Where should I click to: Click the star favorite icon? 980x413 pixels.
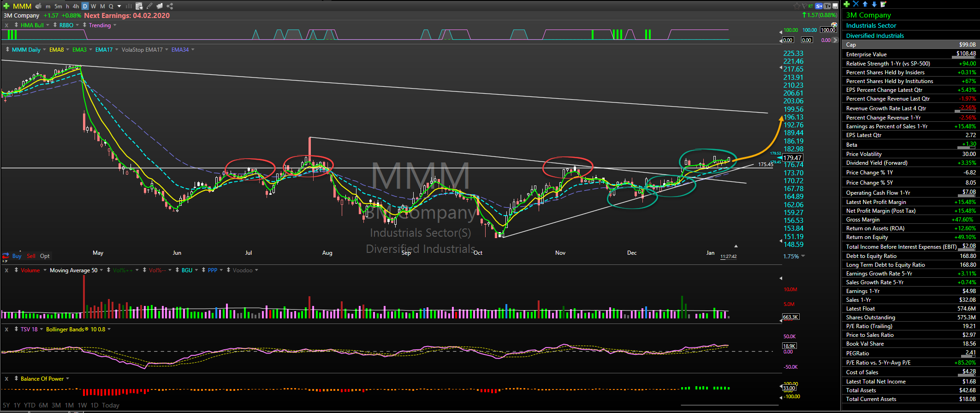[x=797, y=6]
